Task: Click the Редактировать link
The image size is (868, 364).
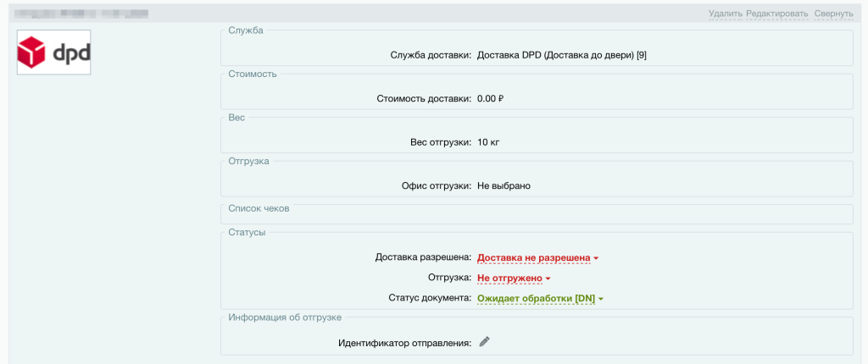Action: click(x=777, y=14)
